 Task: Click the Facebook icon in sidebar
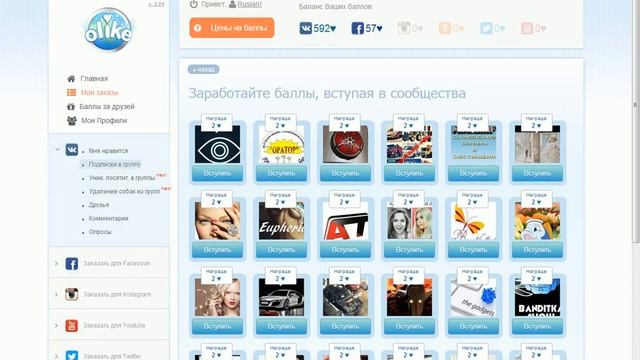point(72,264)
